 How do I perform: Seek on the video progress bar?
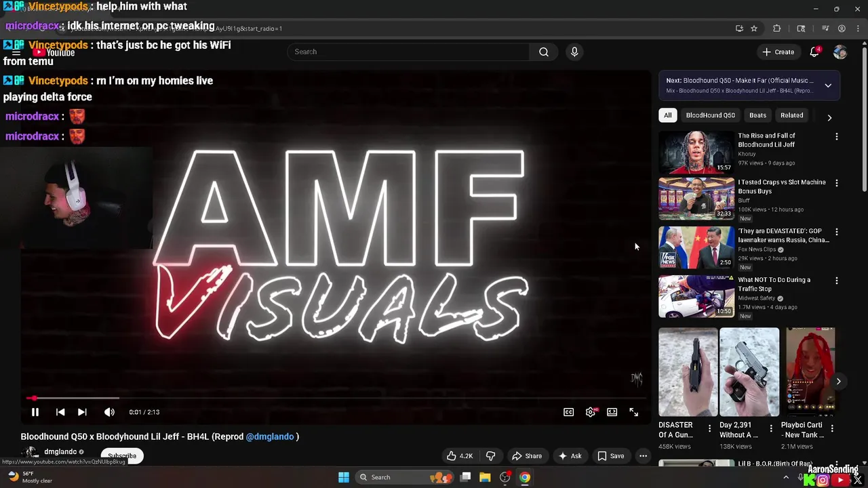coord(336,399)
